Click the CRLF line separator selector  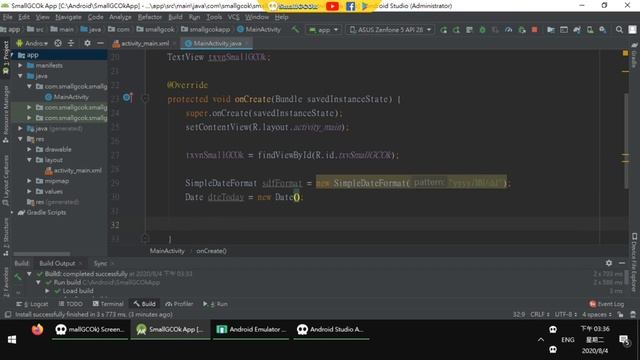[539, 314]
